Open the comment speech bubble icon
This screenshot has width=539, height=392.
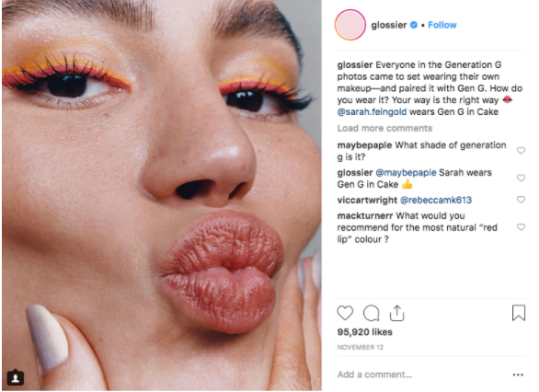click(x=371, y=313)
